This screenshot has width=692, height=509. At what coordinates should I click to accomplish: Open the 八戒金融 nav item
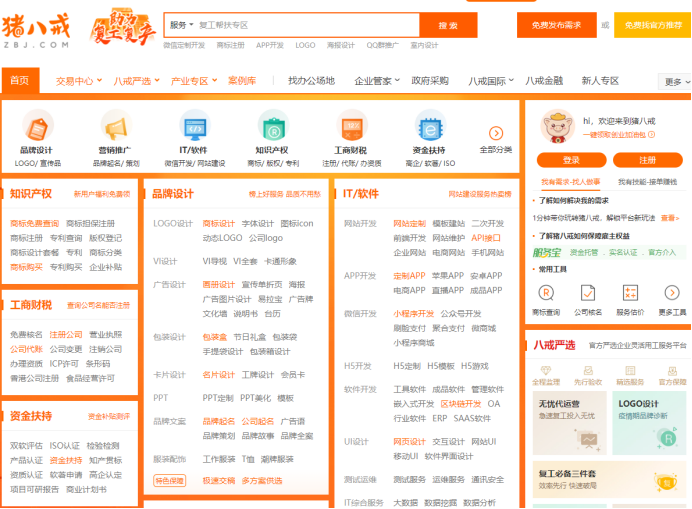(544, 81)
